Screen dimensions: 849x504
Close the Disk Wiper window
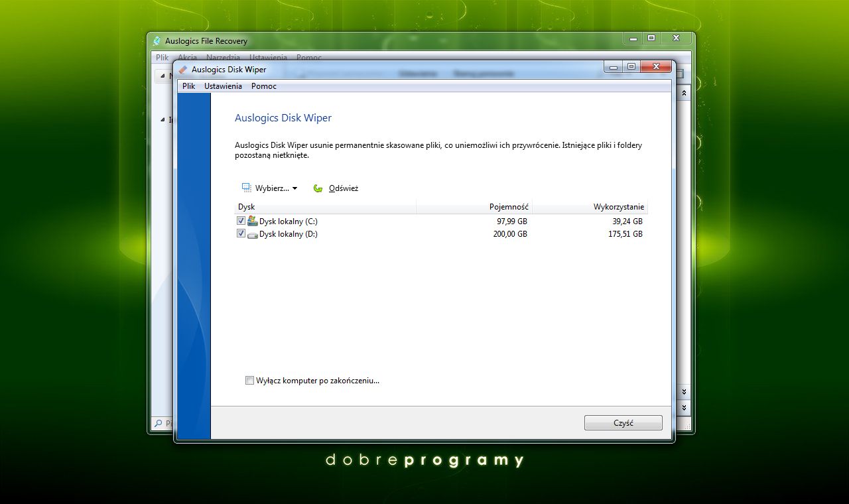tap(655, 67)
